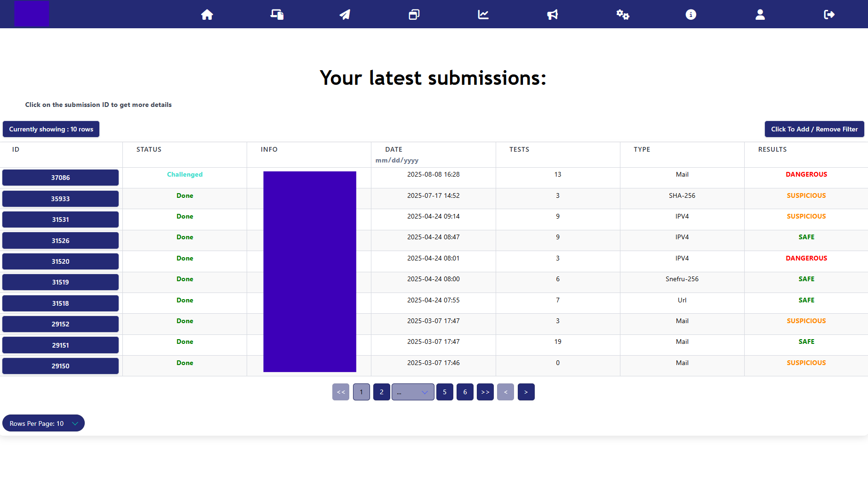Viewport: 868px width, 496px height.
Task: Go to page 6
Action: 465,392
